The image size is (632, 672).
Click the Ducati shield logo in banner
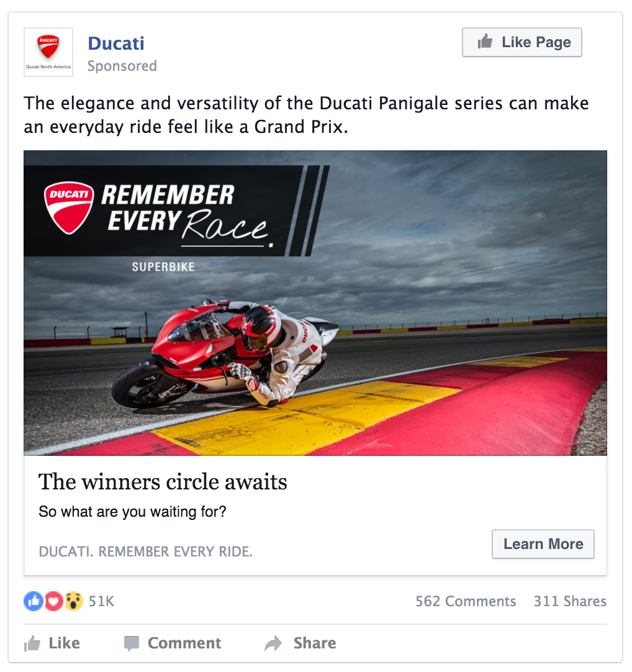click(x=68, y=208)
